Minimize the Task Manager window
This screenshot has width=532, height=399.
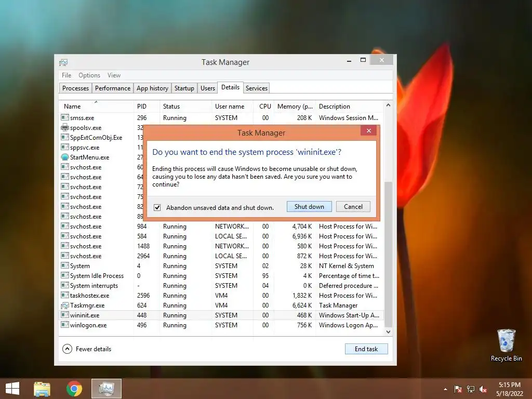[x=349, y=60]
